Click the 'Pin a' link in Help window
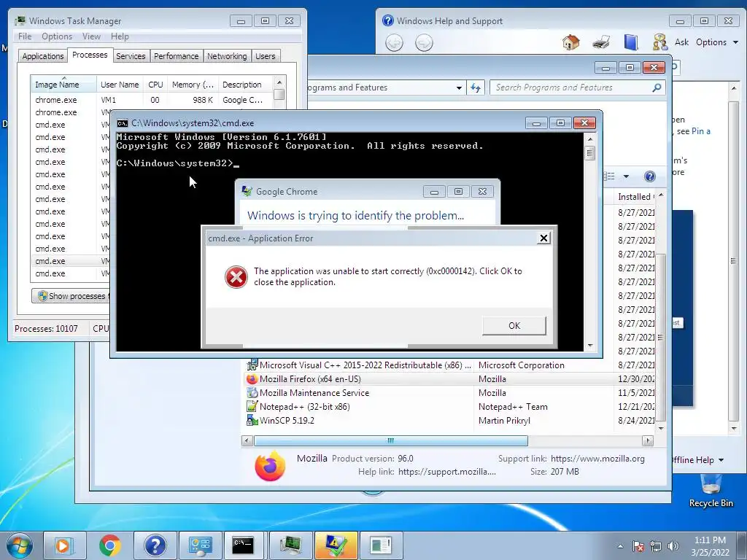Image resolution: width=747 pixels, height=560 pixels. [x=701, y=131]
